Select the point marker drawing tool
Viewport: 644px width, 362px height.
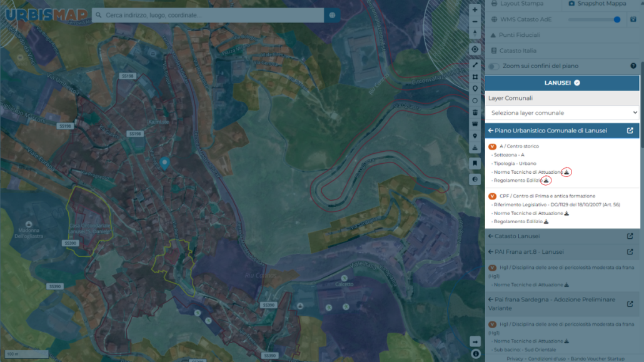click(x=475, y=89)
